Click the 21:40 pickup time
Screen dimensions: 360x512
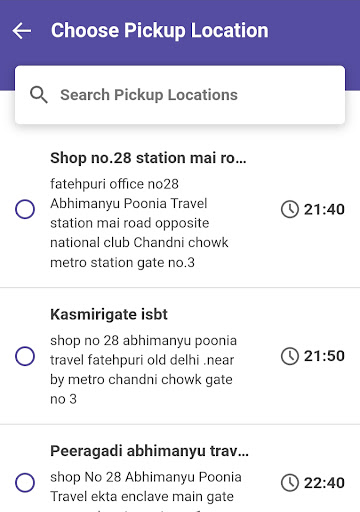(x=324, y=209)
